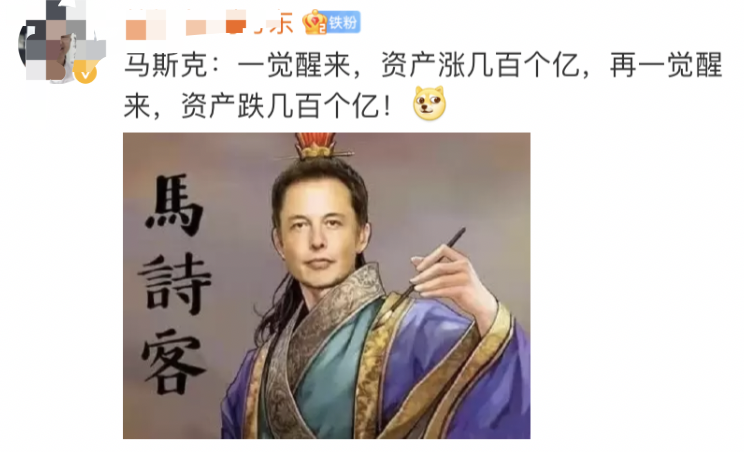The height and width of the screenshot is (452, 744).
Task: Click the doge emoji in the post
Action: tap(429, 103)
